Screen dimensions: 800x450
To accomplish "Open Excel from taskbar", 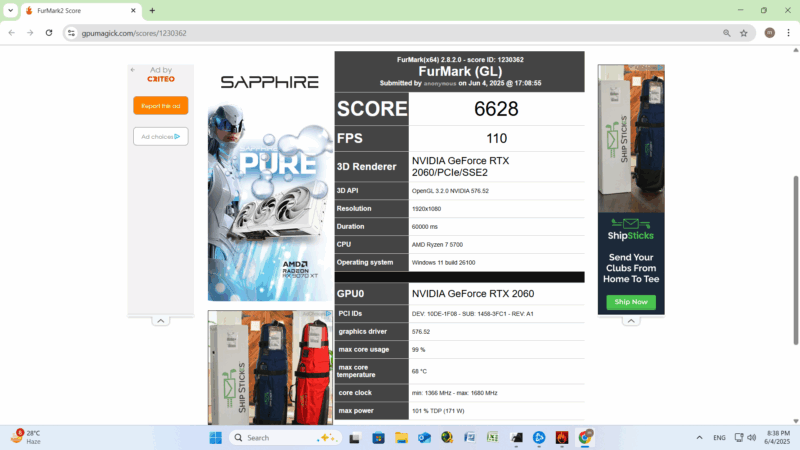I will (493, 438).
